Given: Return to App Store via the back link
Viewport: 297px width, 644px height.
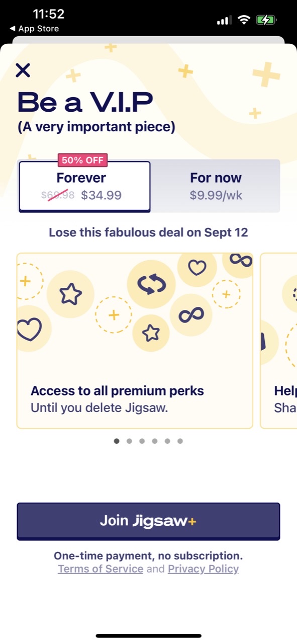Looking at the screenshot, I should (34, 29).
